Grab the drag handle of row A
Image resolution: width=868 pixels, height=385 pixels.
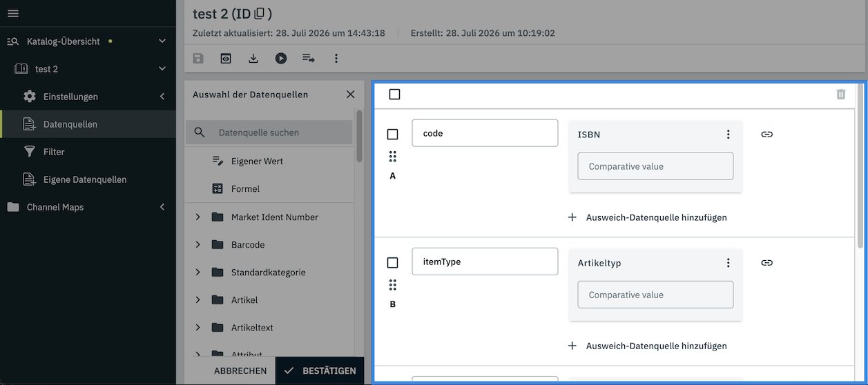(392, 157)
